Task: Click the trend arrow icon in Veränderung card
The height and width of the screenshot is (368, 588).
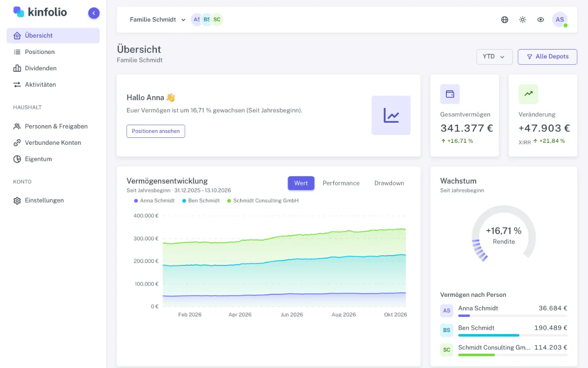Action: 528,94
